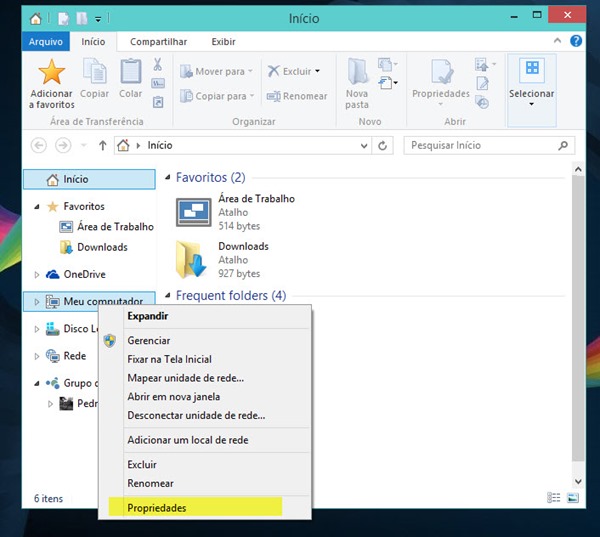Choose Desconectar unidade de rede...

tap(205, 415)
